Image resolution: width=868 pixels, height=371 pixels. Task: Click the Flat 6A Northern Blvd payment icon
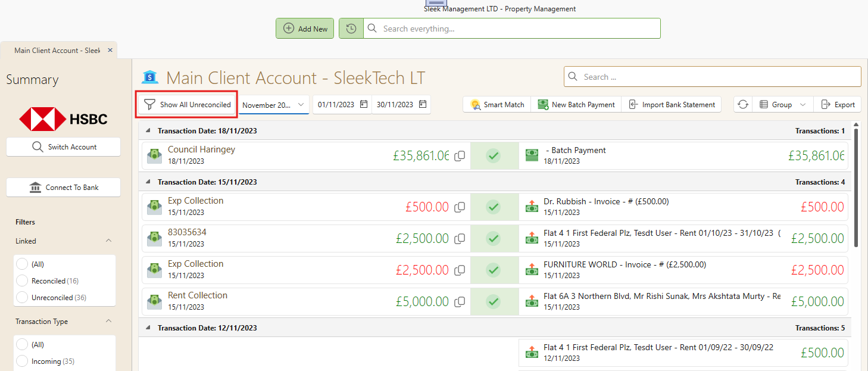(x=532, y=302)
